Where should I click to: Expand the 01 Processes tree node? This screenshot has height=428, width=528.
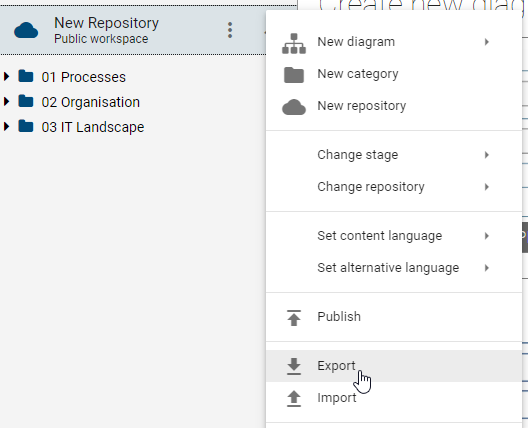[6, 76]
